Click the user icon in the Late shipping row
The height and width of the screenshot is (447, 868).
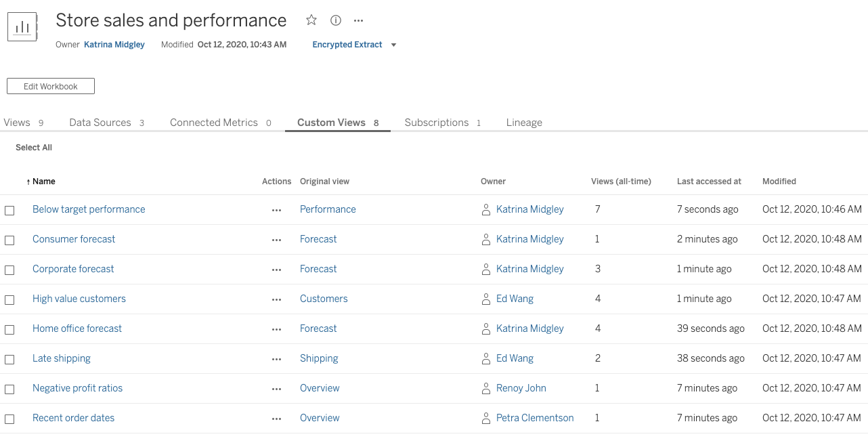pos(485,358)
